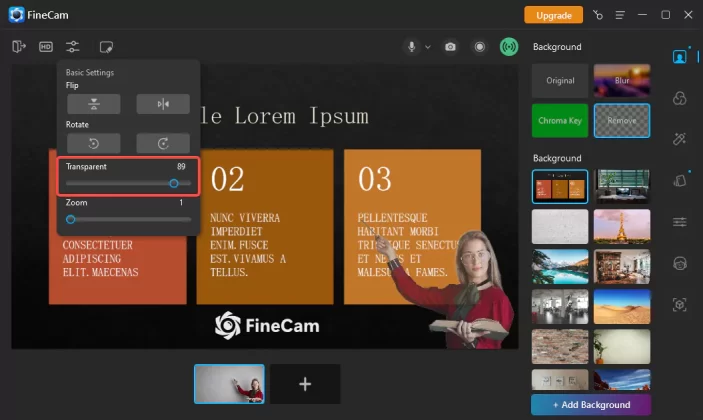Click the Transparent value 89
The width and height of the screenshot is (703, 420).
[x=181, y=166]
